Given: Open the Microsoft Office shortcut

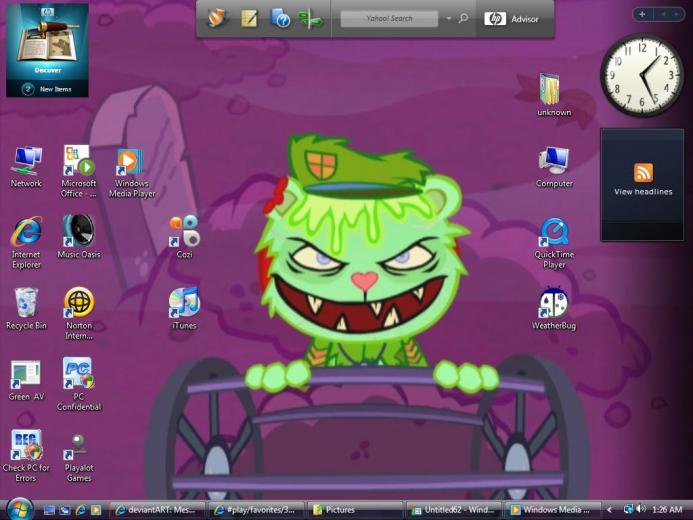Looking at the screenshot, I should pos(79,171).
